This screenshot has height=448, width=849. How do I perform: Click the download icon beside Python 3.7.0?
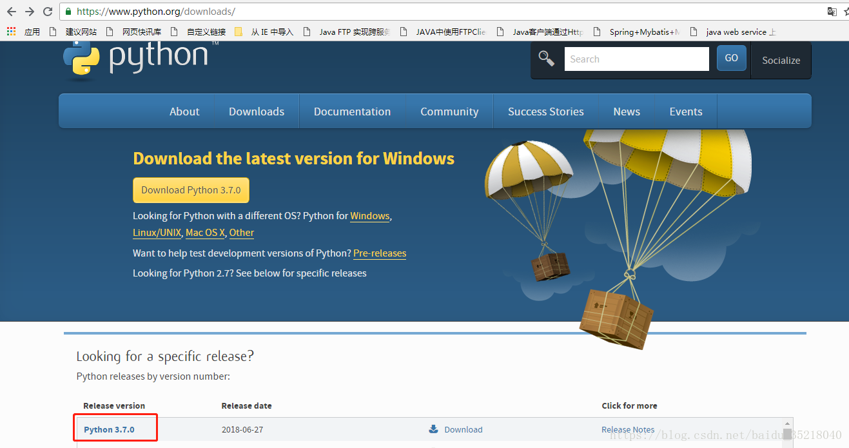[x=433, y=429]
